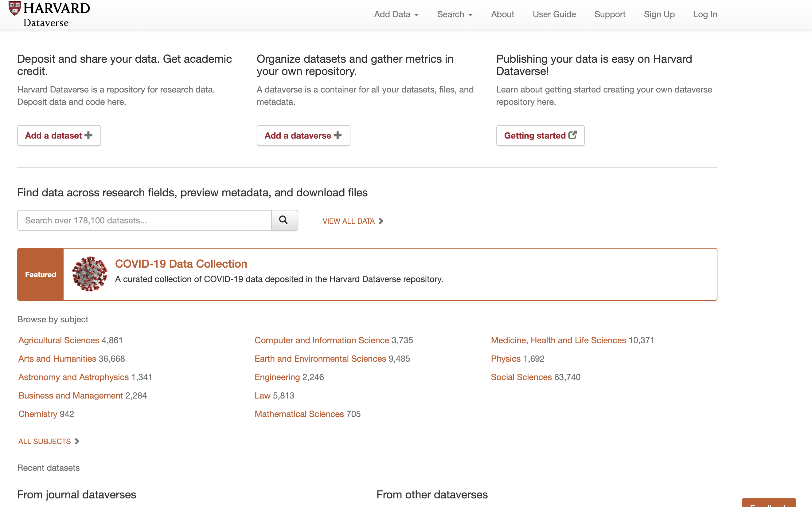Screen dimensions: 812x507
Task: Click the search magnifying glass icon
Action: [284, 220]
